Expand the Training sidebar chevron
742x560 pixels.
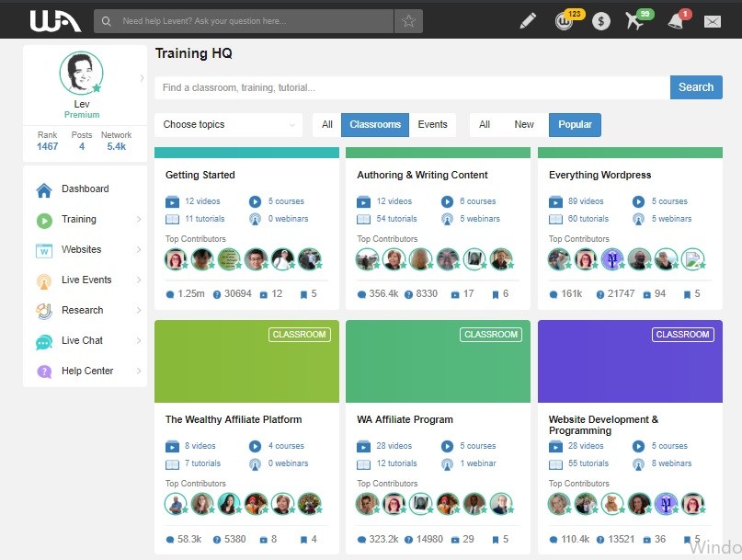tap(139, 219)
